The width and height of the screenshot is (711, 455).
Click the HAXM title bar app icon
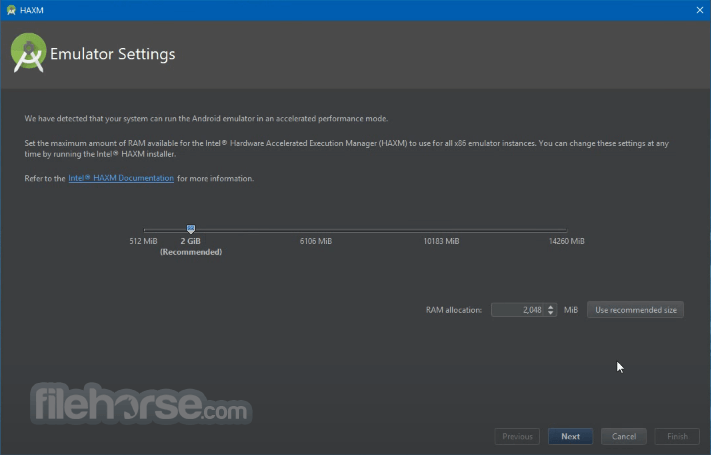pyautogui.click(x=11, y=10)
